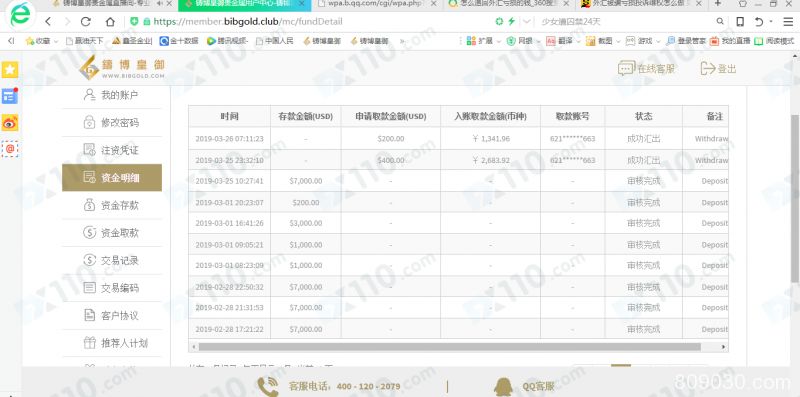Open 资金取款 in side menu
The height and width of the screenshot is (397, 800).
[x=112, y=233]
